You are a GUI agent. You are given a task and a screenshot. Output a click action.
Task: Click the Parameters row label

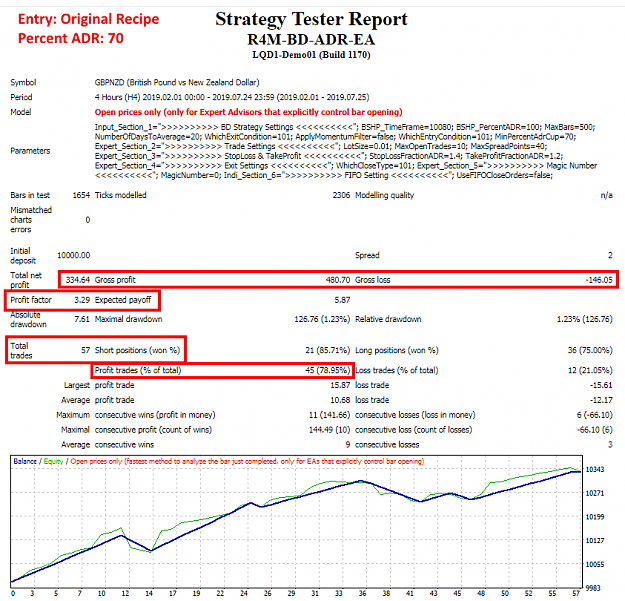click(30, 151)
